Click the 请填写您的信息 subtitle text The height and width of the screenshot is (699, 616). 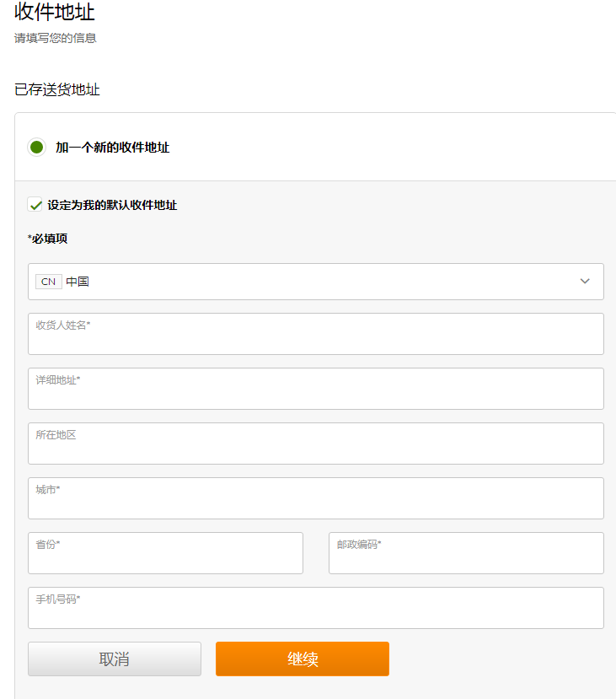(x=56, y=38)
